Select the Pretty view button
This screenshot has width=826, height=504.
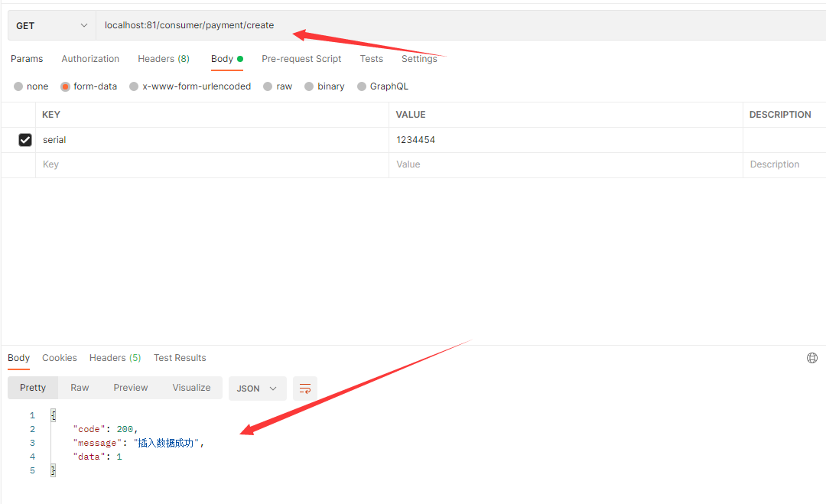[x=33, y=388]
